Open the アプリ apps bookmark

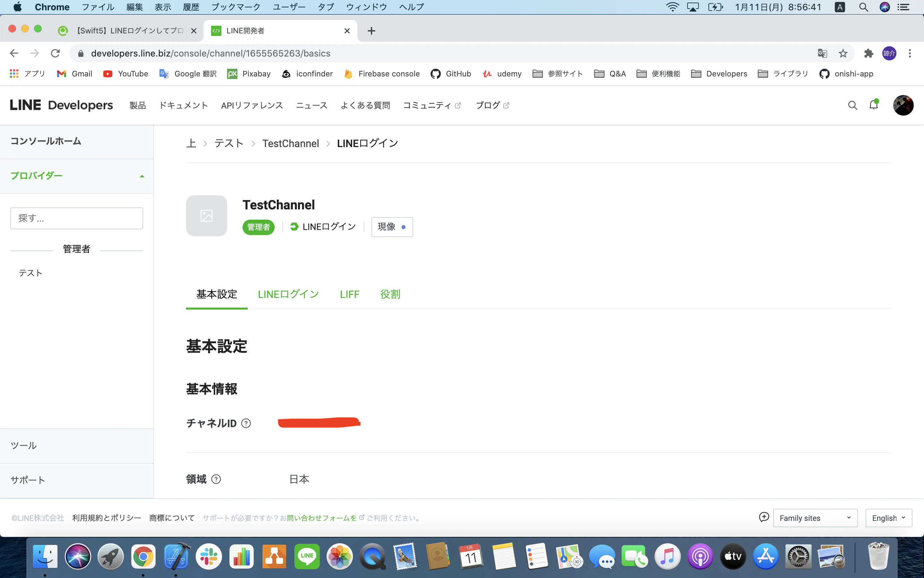[x=27, y=74]
